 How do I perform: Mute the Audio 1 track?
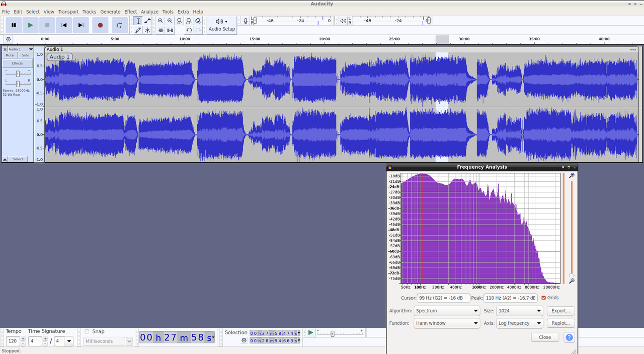tap(10, 55)
